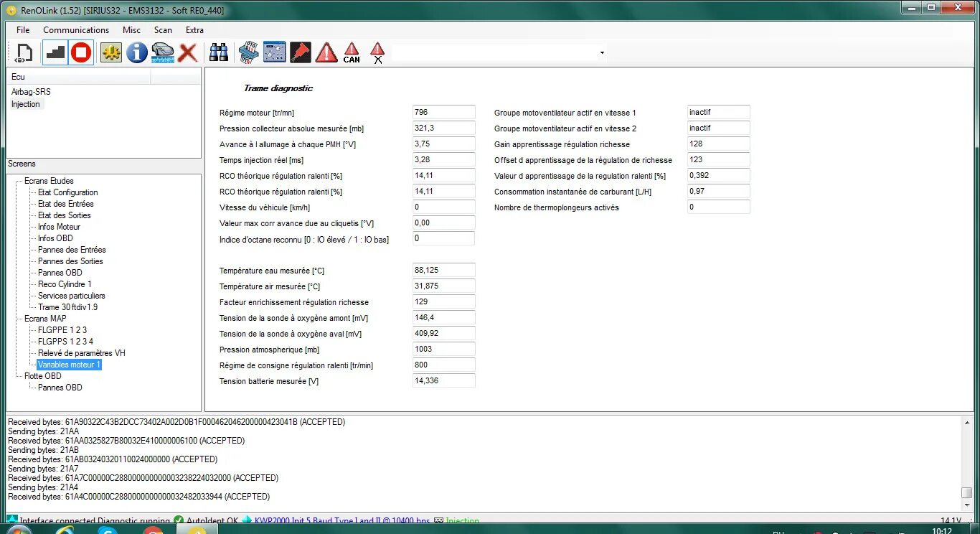Open Etat des Entrées screen
Screen dimensions: 980x534
tap(66, 204)
